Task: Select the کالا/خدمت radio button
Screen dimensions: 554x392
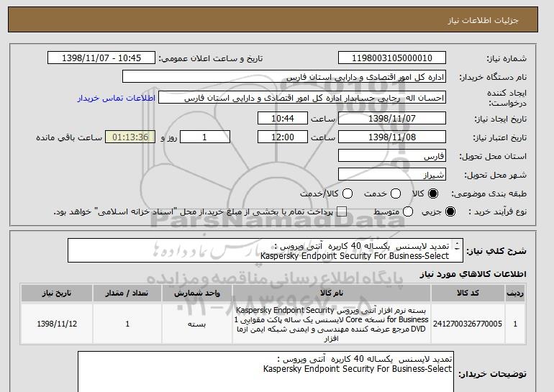Action: pyautogui.click(x=348, y=193)
